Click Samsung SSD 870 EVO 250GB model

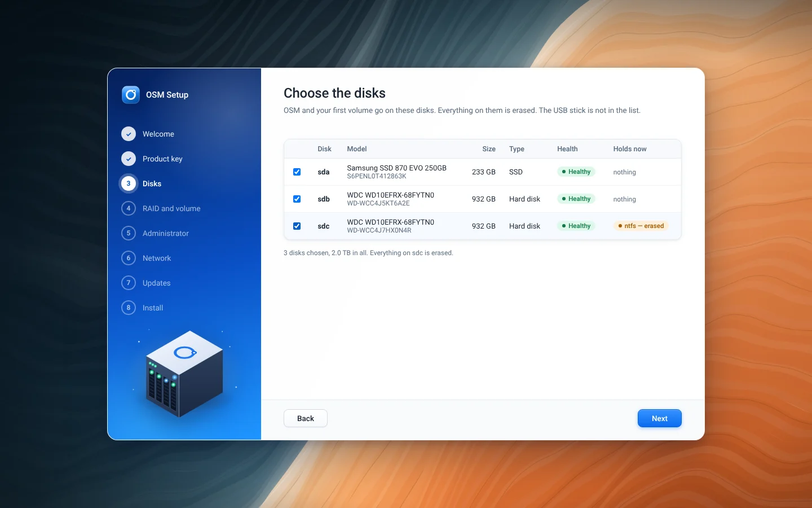tap(396, 168)
